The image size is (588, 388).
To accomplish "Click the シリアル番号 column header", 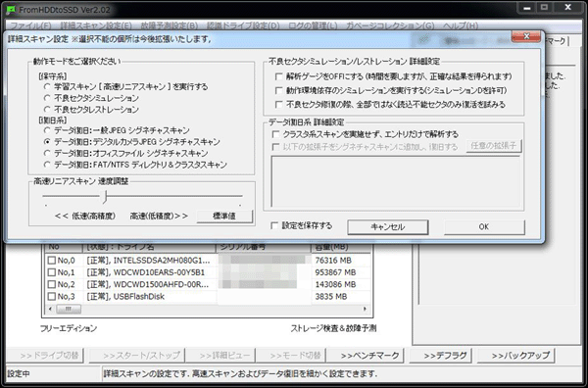I will pyautogui.click(x=264, y=247).
